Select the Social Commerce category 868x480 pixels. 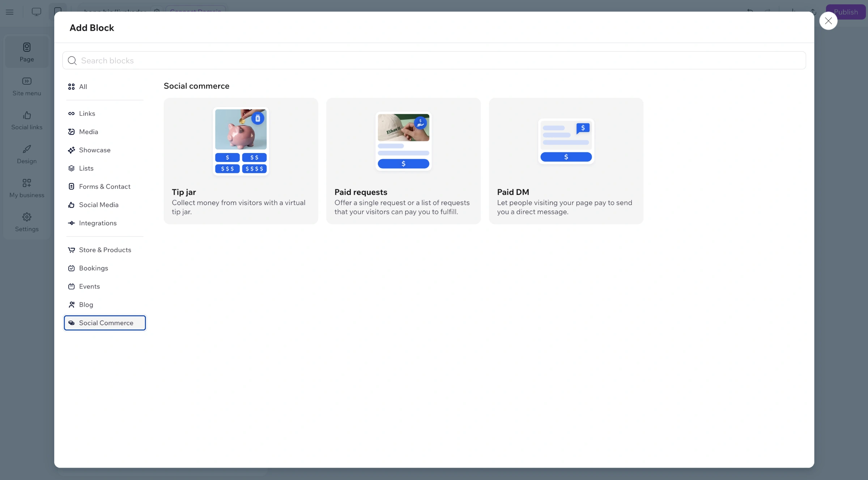105,323
